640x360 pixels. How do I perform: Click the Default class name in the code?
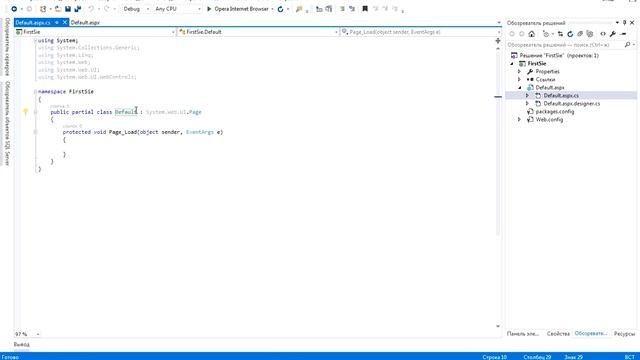(126, 112)
